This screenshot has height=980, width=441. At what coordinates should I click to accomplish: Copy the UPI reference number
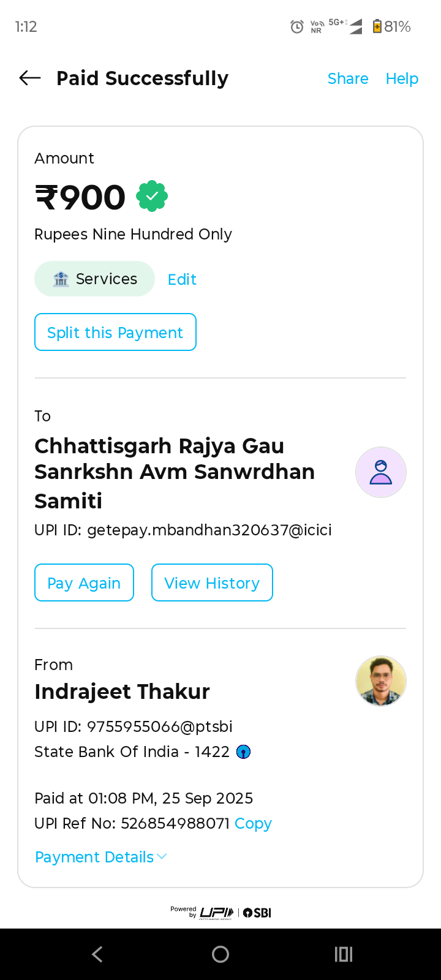[x=253, y=823]
